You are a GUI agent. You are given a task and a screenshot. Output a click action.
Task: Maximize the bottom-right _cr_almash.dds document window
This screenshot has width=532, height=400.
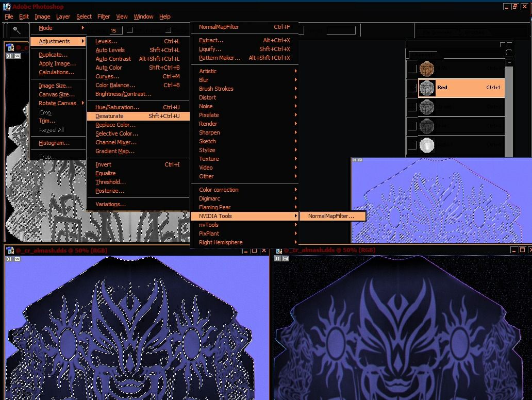click(522, 250)
